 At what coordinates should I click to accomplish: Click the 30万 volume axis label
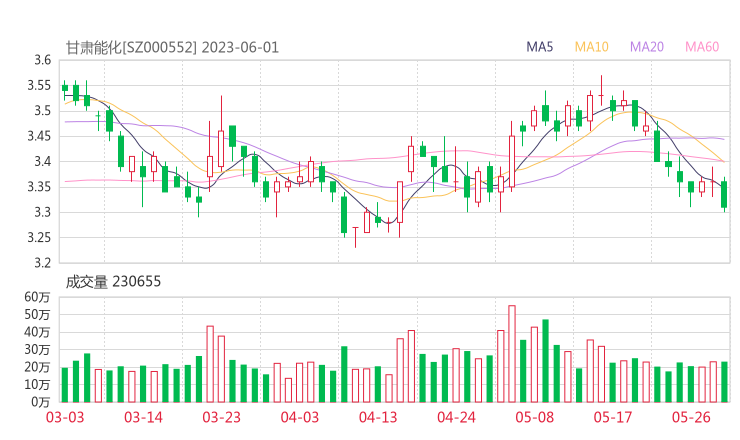click(x=37, y=349)
